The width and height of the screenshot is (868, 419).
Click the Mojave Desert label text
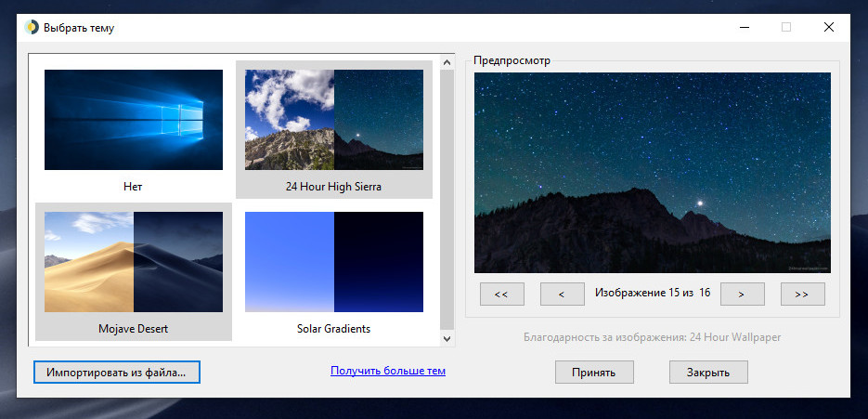pyautogui.click(x=134, y=329)
